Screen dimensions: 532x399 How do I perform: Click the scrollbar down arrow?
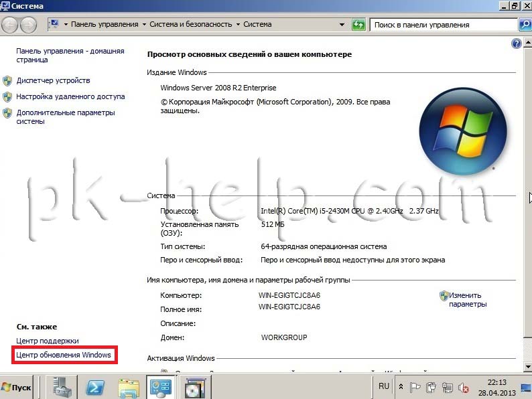528,366
